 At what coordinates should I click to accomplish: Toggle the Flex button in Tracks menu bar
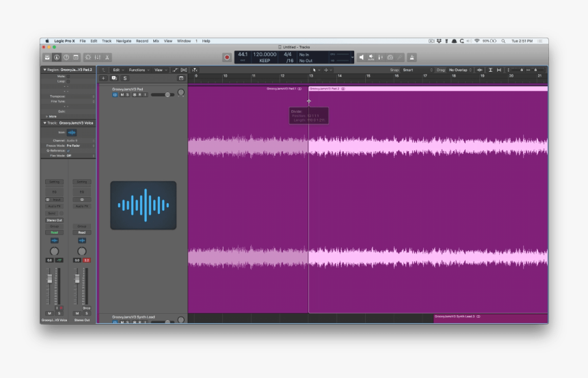pos(184,70)
